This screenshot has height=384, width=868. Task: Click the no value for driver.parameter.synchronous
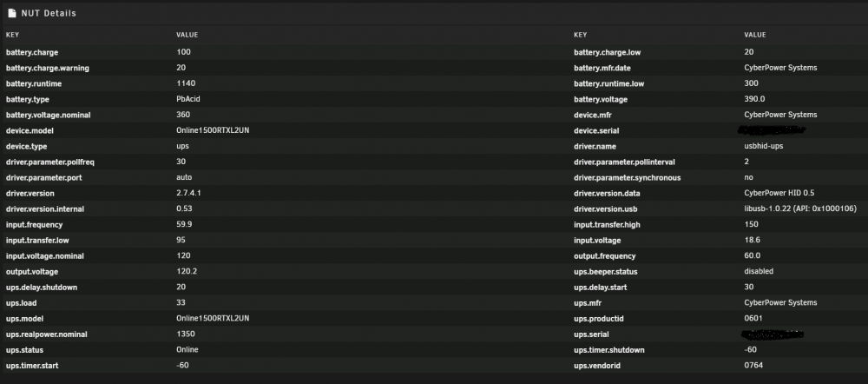[749, 177]
